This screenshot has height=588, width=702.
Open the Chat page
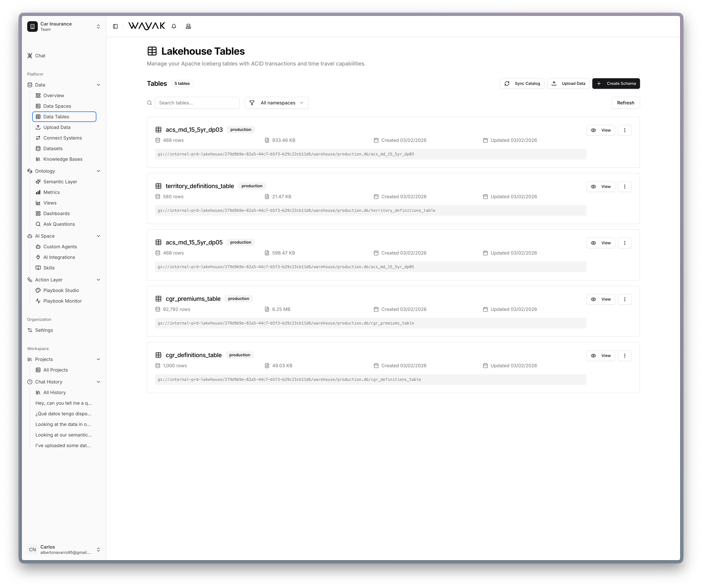pyautogui.click(x=64, y=56)
